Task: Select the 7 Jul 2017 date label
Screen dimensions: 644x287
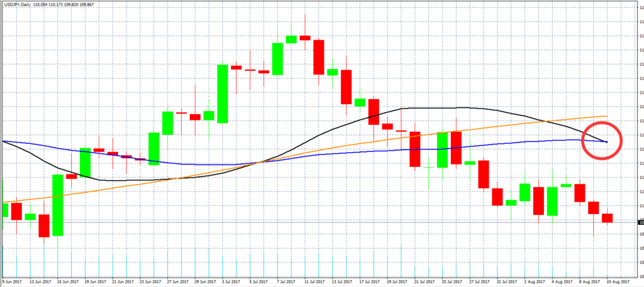Action: [286, 282]
